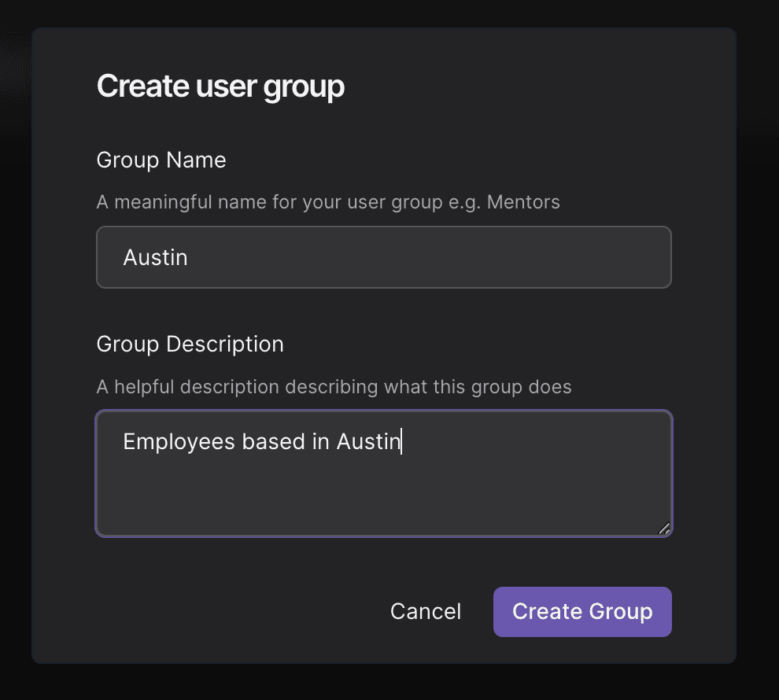Focus the Group Name input field
The height and width of the screenshot is (700, 779).
coord(383,257)
